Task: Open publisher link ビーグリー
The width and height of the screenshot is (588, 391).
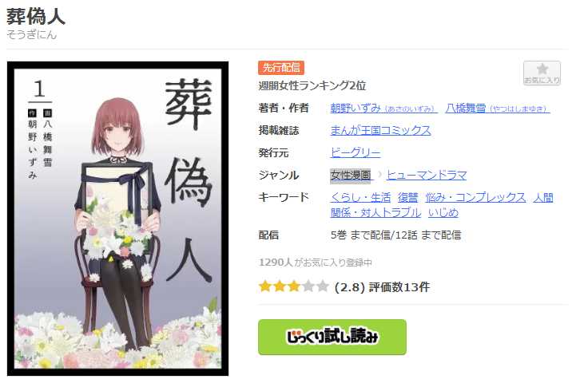Action: (x=356, y=152)
